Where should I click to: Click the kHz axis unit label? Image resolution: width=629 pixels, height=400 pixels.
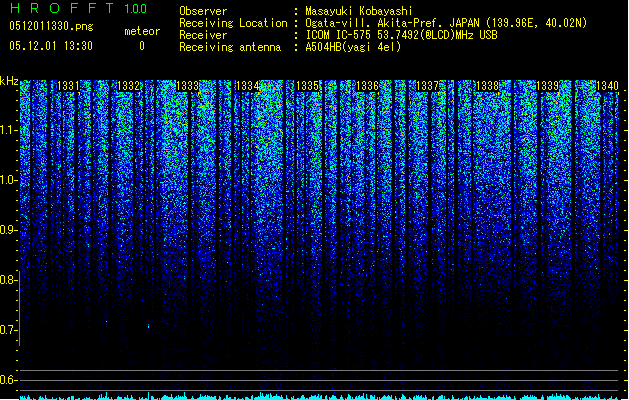(9, 81)
